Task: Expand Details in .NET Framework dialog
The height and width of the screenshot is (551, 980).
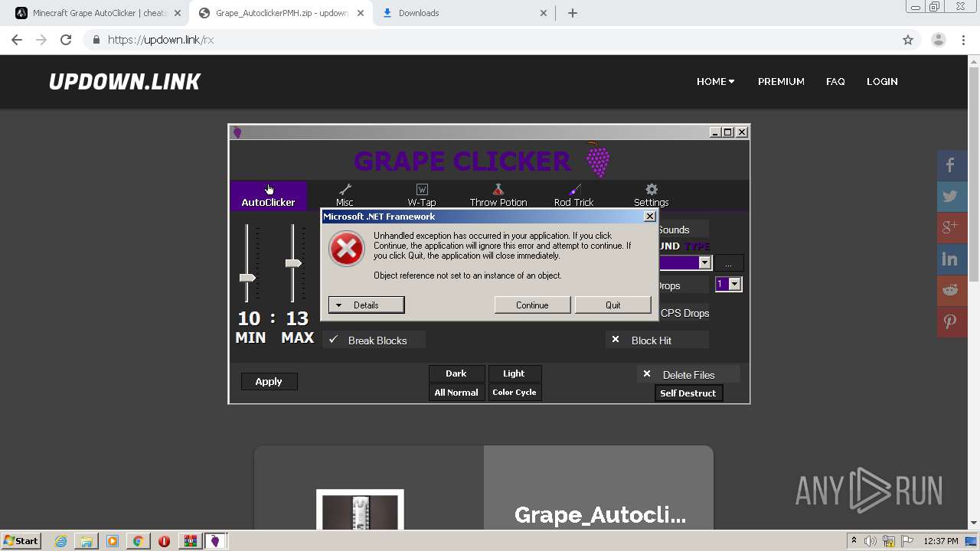Action: (366, 305)
